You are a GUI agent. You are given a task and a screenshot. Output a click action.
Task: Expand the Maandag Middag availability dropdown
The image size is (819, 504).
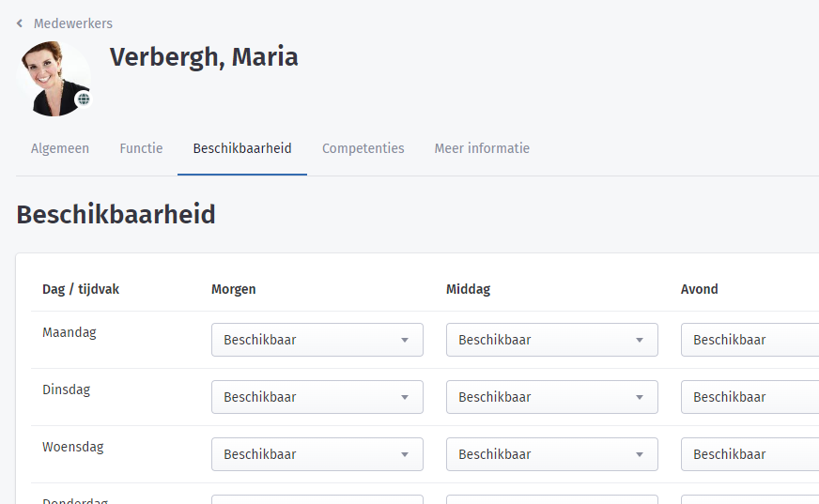pyautogui.click(x=552, y=340)
